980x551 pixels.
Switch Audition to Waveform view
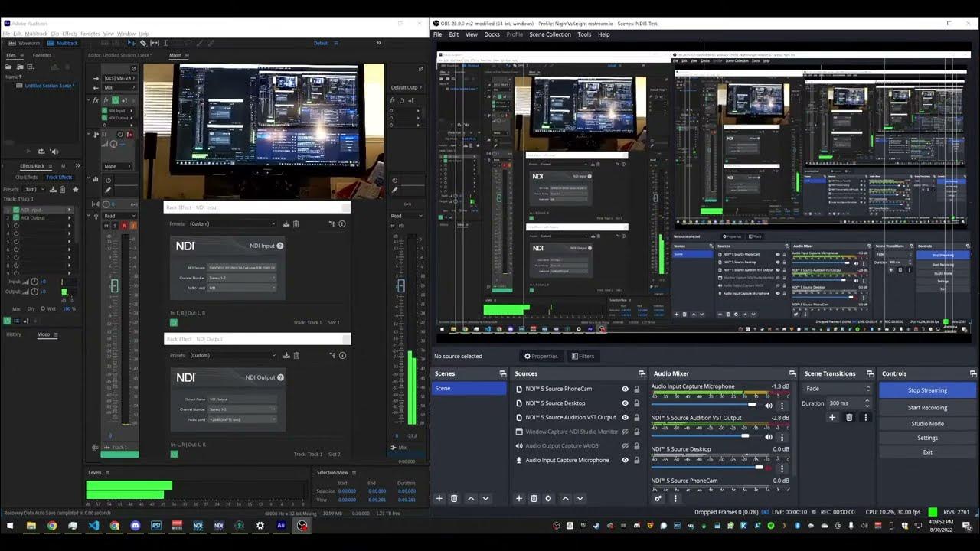pyautogui.click(x=24, y=43)
